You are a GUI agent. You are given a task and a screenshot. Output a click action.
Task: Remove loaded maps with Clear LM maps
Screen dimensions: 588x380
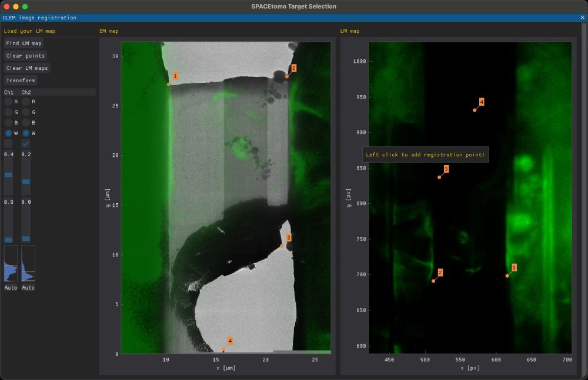(x=27, y=68)
